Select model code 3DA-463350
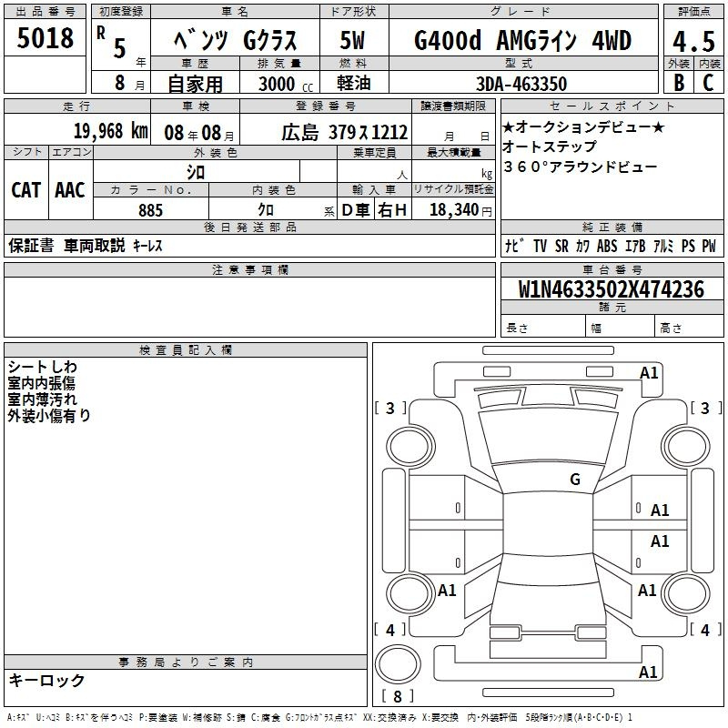Image resolution: width=728 pixels, height=728 pixels. pos(521,84)
